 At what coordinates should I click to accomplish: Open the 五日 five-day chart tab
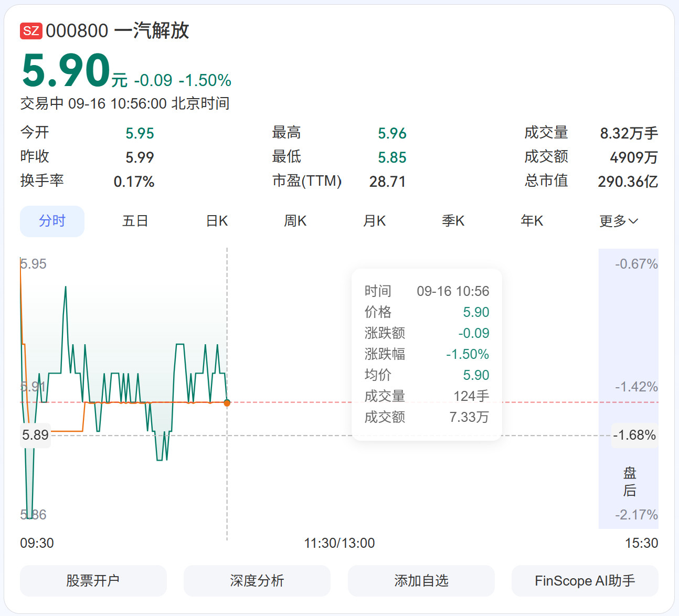pos(135,221)
